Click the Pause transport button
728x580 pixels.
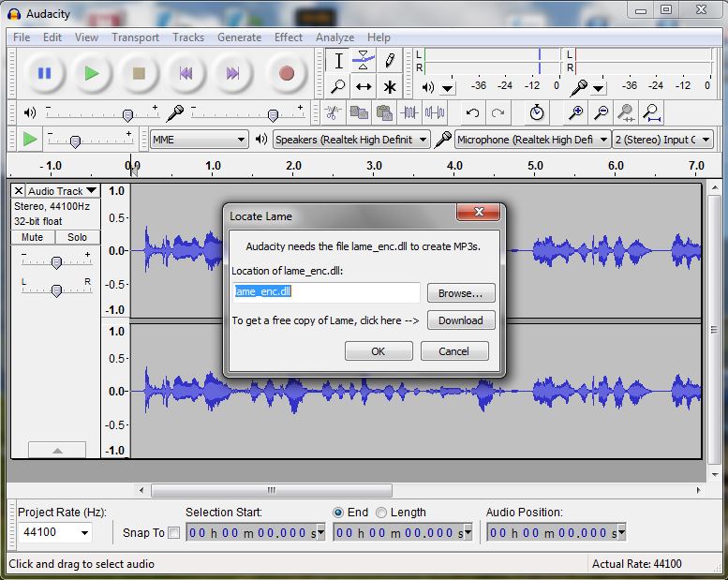click(45, 73)
